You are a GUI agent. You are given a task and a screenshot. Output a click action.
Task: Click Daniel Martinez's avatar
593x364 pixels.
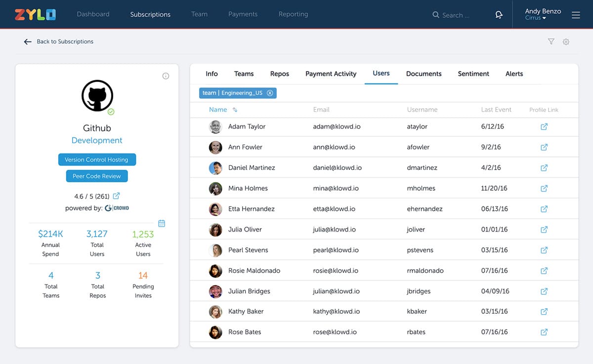pyautogui.click(x=215, y=168)
